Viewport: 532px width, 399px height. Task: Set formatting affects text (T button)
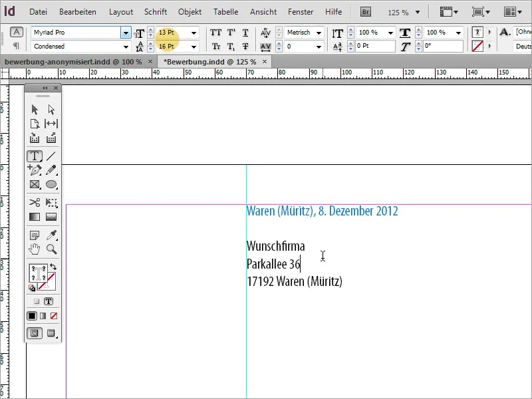pos(49,301)
